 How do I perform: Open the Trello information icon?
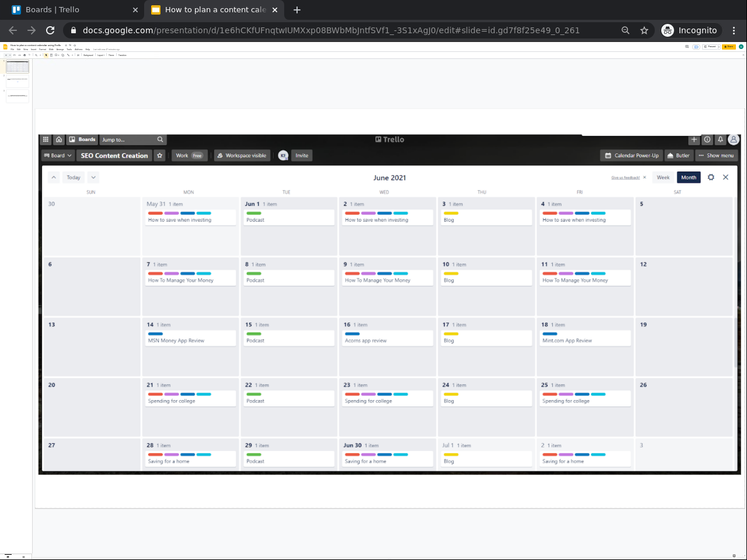(x=707, y=140)
